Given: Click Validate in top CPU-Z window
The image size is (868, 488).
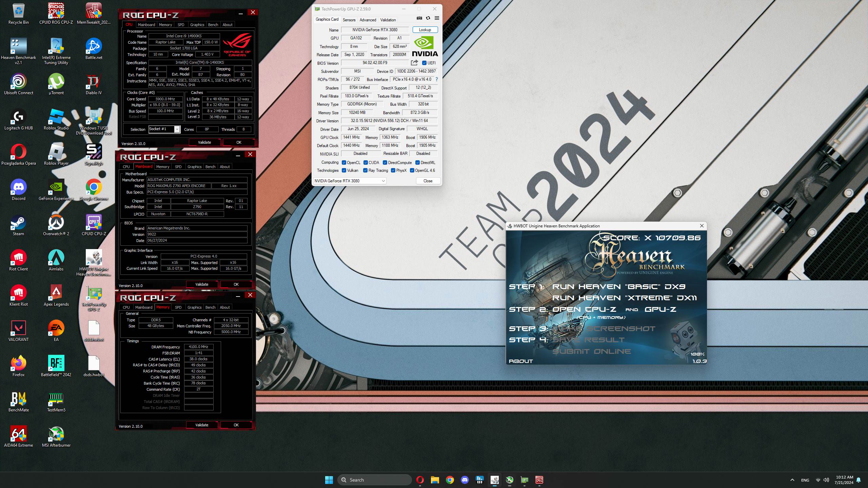Looking at the screenshot, I should [204, 142].
